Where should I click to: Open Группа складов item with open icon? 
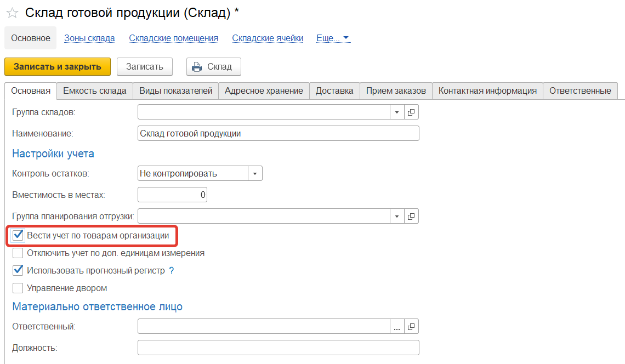412,112
